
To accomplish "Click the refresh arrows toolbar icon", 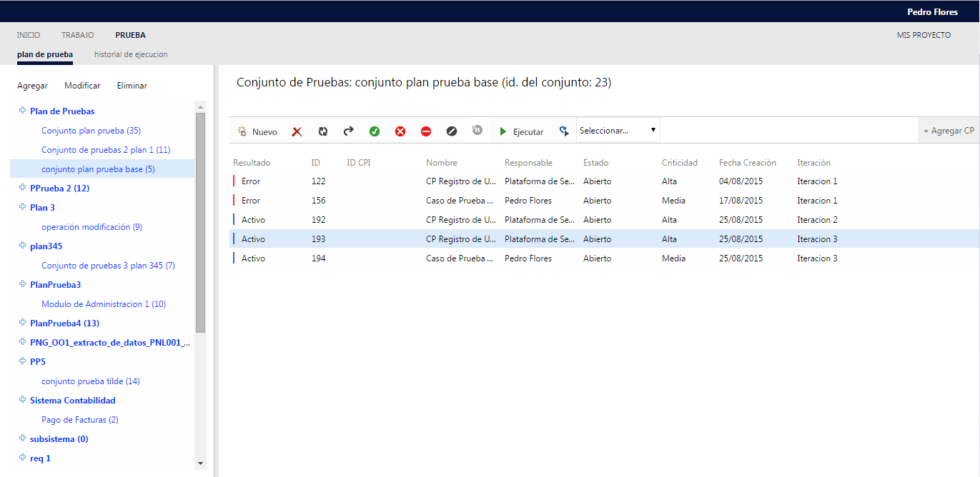I will coord(323,131).
